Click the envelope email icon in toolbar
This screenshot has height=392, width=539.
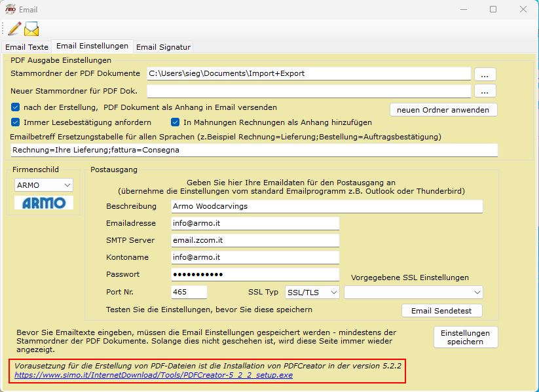tap(31, 29)
